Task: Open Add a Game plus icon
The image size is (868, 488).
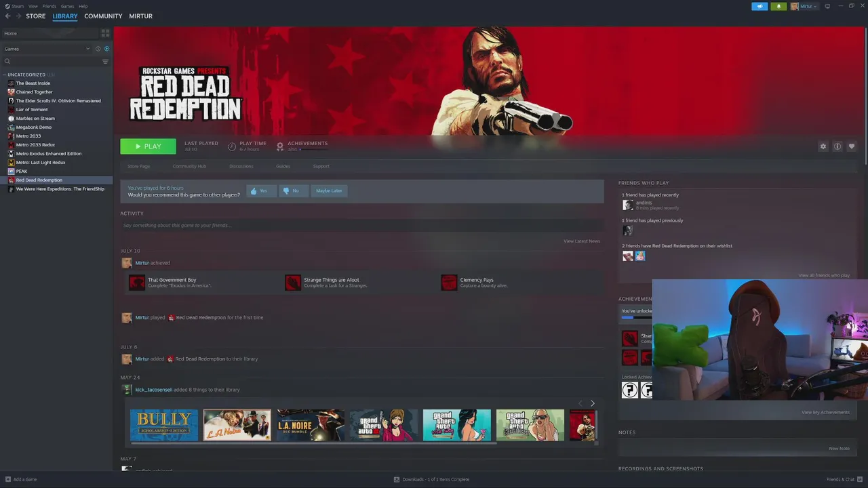Action: tap(7, 479)
